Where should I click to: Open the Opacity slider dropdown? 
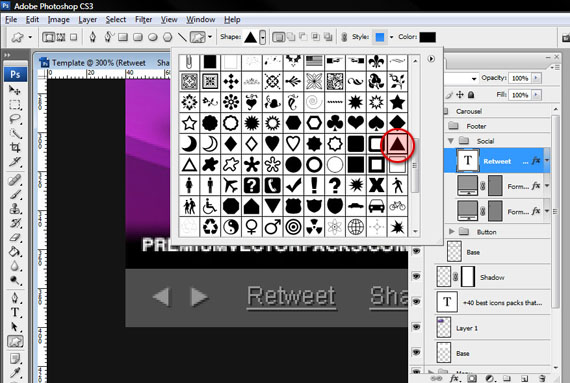(x=536, y=78)
